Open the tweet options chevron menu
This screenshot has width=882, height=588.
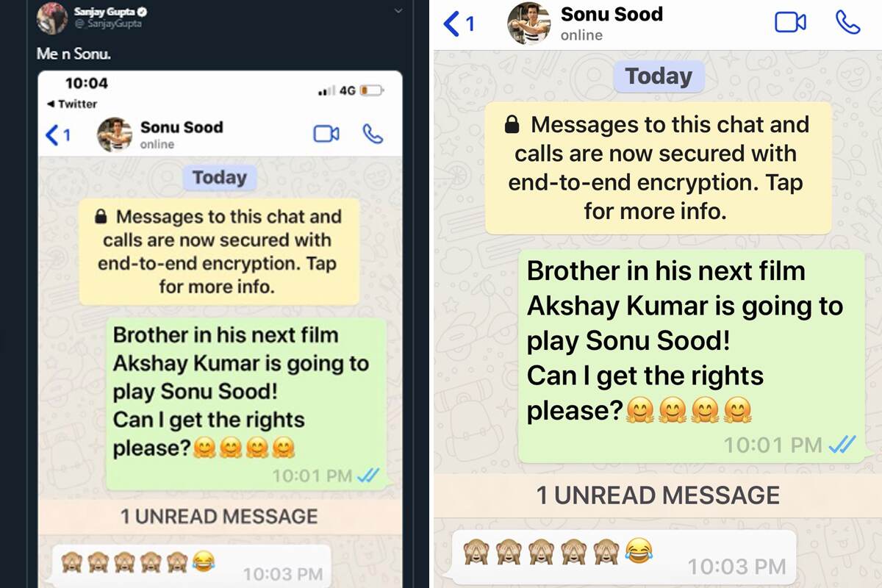(x=398, y=11)
